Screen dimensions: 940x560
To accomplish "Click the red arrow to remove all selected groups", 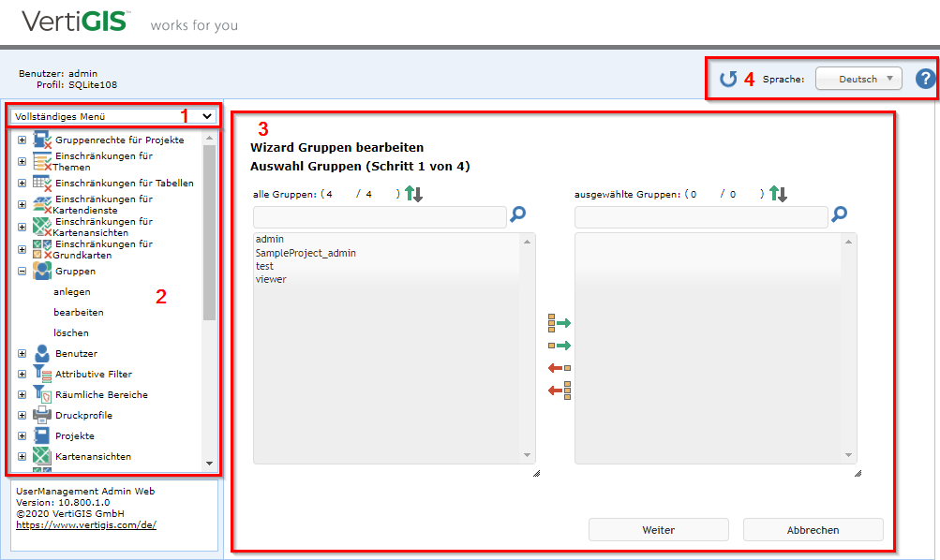I will [558, 391].
